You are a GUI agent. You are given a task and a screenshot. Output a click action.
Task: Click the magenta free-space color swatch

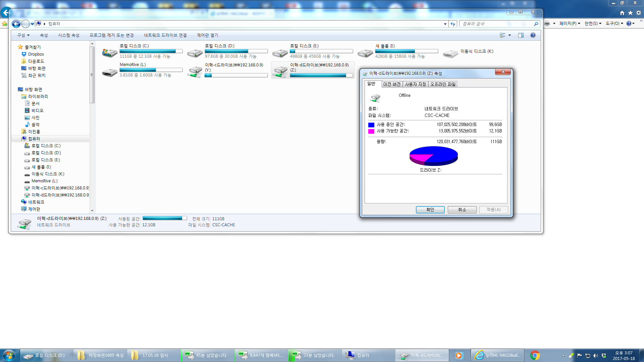tap(371, 131)
